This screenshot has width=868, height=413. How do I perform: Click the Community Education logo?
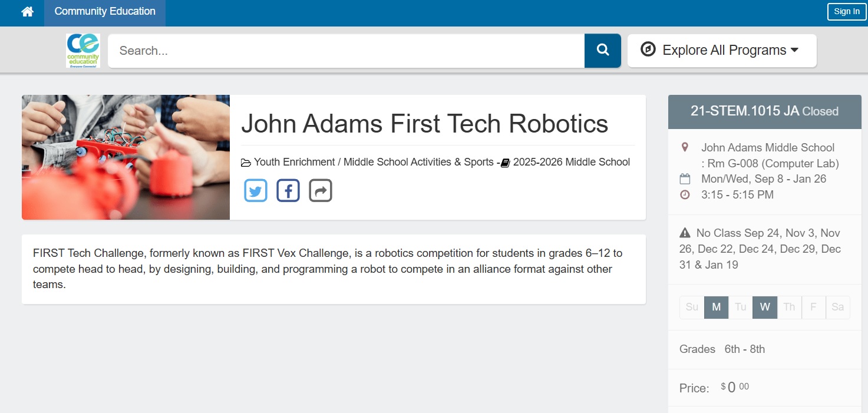(83, 51)
